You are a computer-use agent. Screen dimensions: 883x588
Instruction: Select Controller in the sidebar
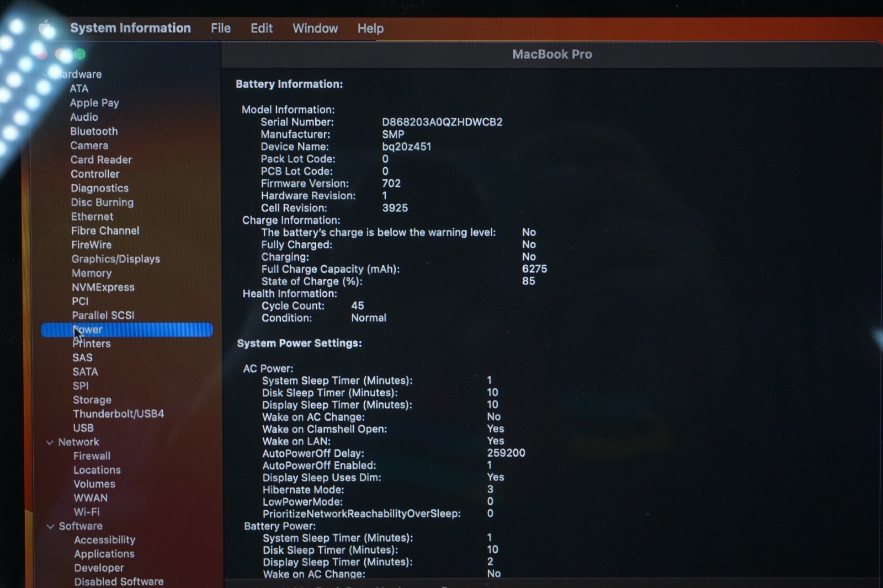[x=95, y=174]
